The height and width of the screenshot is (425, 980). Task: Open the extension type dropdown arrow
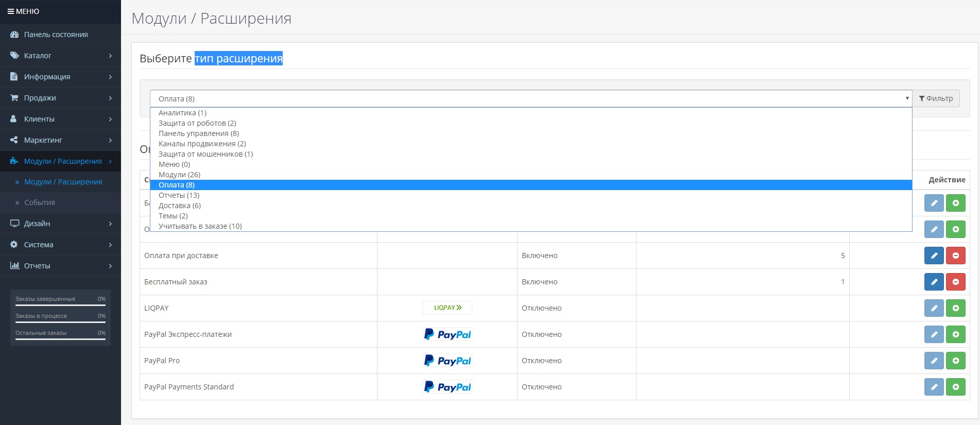click(x=907, y=98)
